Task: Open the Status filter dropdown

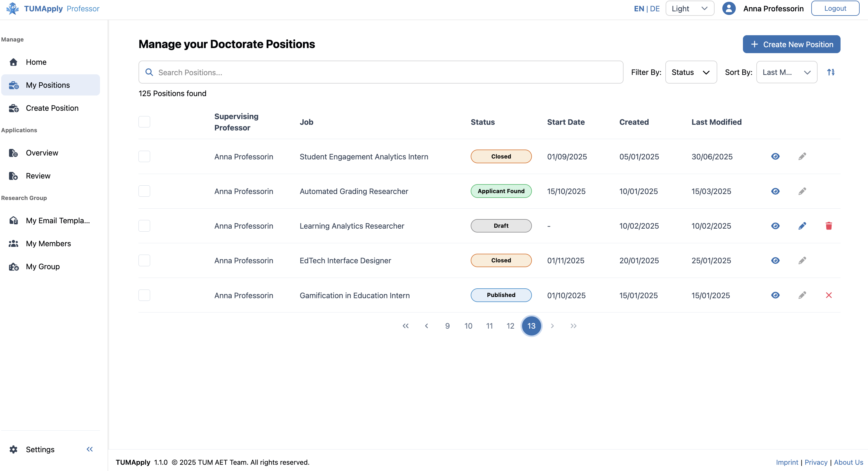Action: 690,72
